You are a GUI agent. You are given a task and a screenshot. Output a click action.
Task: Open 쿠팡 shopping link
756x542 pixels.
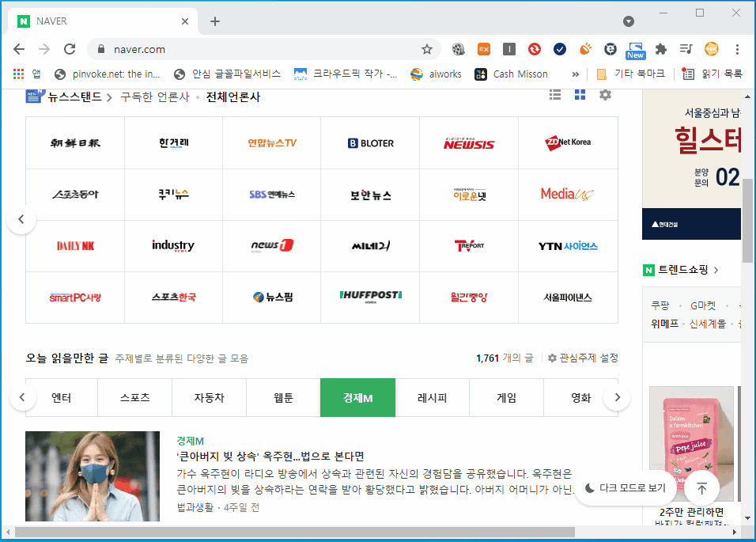click(660, 305)
